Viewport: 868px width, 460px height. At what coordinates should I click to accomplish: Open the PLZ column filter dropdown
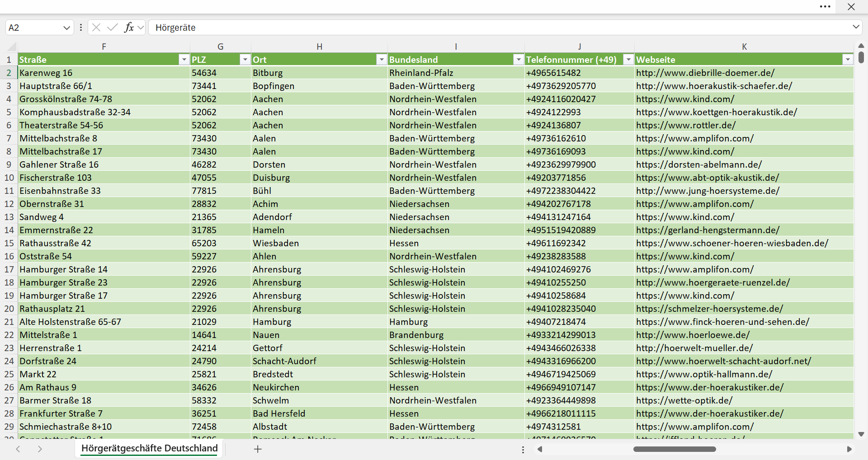coord(245,60)
